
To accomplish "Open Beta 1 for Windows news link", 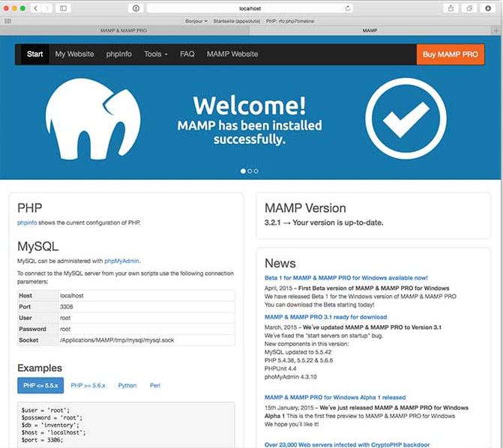I will pos(346,278).
